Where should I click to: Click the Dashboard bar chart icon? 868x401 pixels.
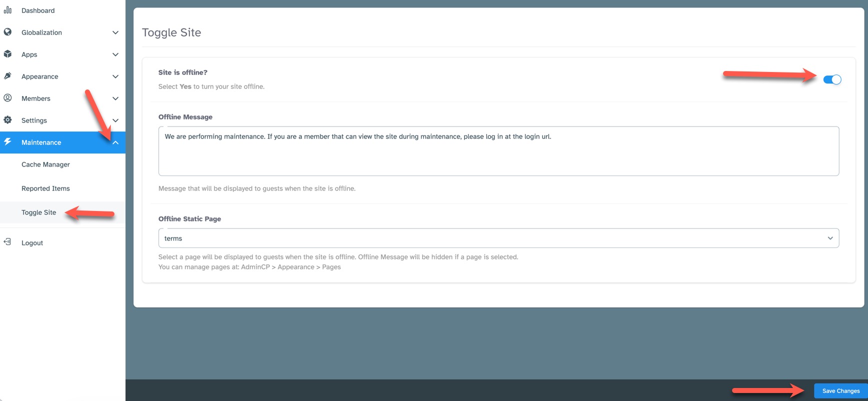pos(7,10)
